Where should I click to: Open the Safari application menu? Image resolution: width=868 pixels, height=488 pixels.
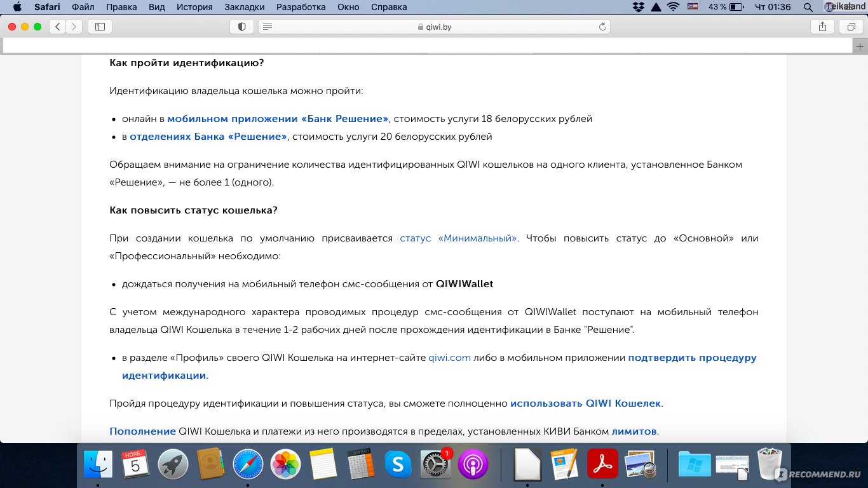coord(47,7)
